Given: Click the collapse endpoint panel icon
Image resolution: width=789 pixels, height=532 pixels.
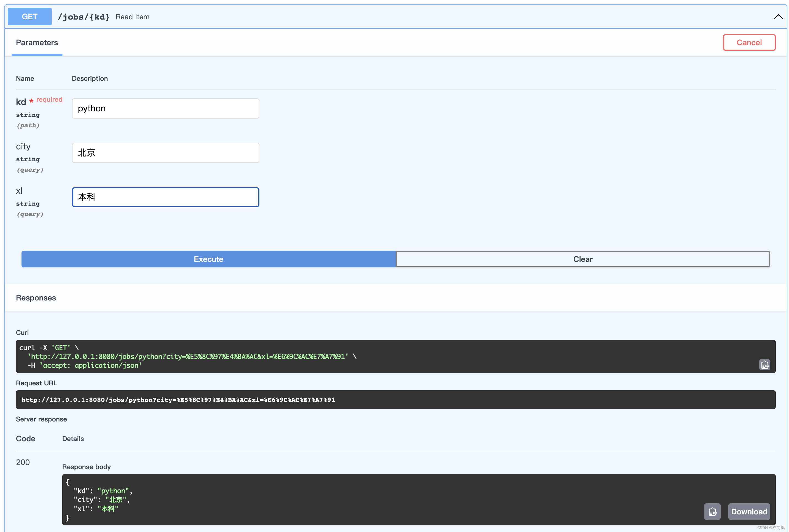Looking at the screenshot, I should click(x=778, y=17).
